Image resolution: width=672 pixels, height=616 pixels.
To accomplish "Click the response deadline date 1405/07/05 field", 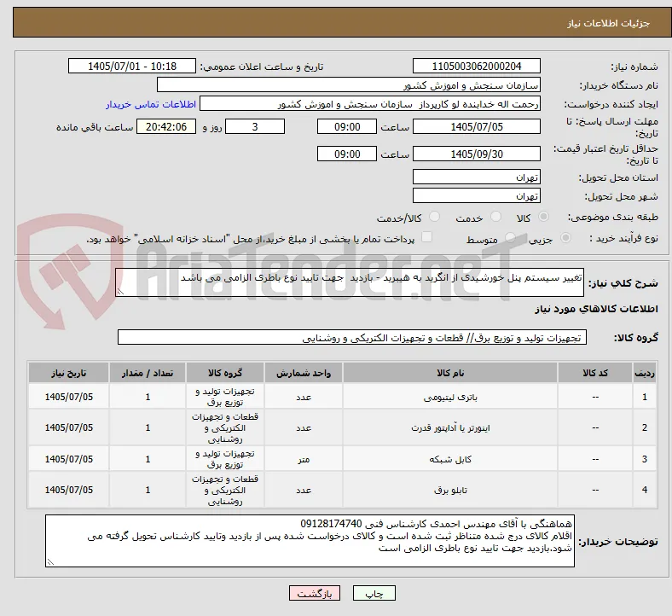I will click(x=476, y=127).
